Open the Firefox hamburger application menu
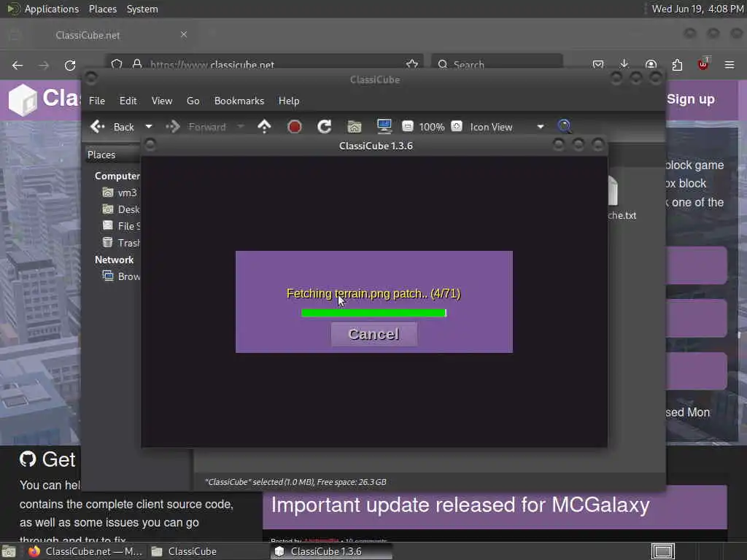The width and height of the screenshot is (747, 560). coord(729,65)
